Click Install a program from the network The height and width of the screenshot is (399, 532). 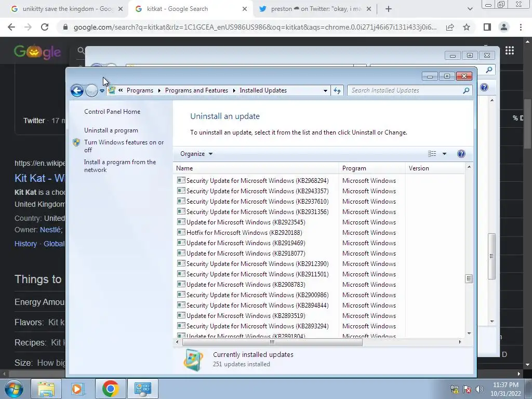[x=120, y=166]
